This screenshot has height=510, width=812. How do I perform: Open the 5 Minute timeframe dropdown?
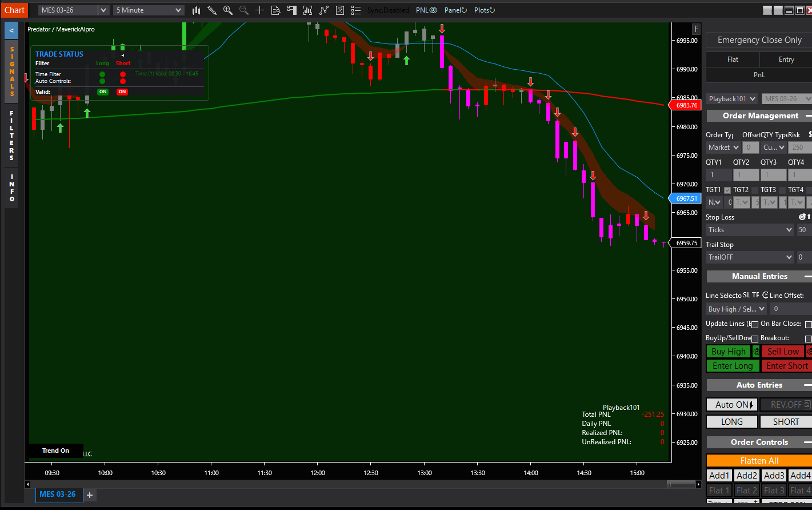tap(149, 10)
